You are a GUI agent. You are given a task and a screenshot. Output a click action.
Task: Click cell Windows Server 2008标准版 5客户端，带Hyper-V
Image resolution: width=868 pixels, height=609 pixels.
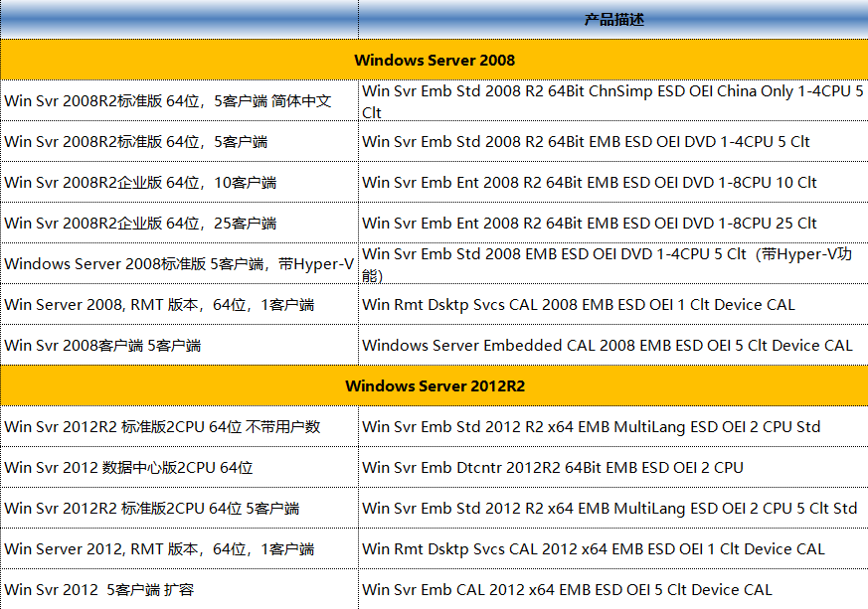pos(179,263)
